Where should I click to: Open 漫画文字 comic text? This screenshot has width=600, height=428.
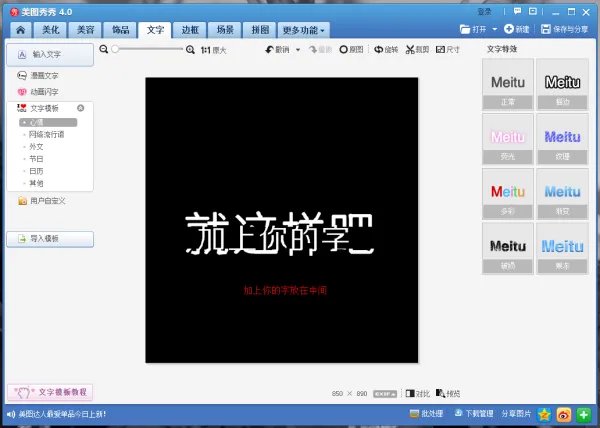pos(38,76)
